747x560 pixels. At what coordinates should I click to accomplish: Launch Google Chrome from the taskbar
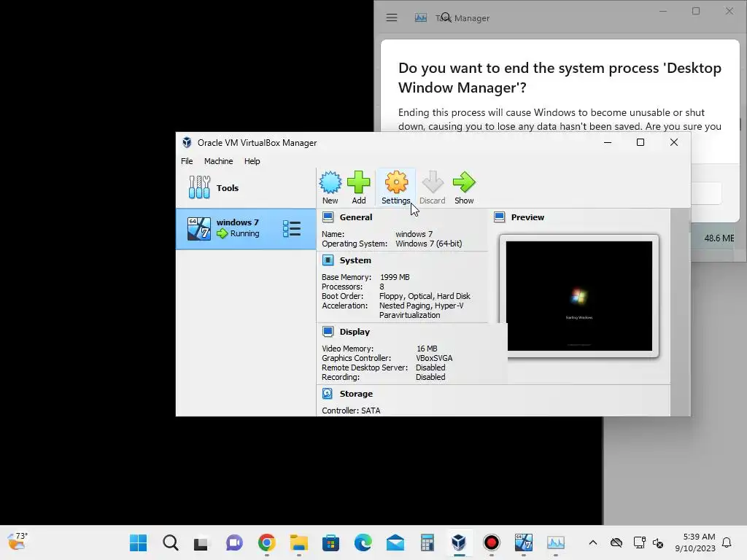267,542
